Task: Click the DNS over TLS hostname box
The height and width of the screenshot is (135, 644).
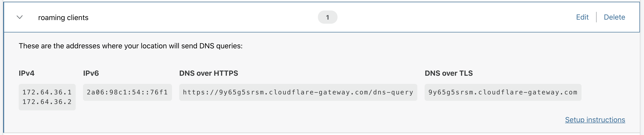Action: pyautogui.click(x=503, y=92)
